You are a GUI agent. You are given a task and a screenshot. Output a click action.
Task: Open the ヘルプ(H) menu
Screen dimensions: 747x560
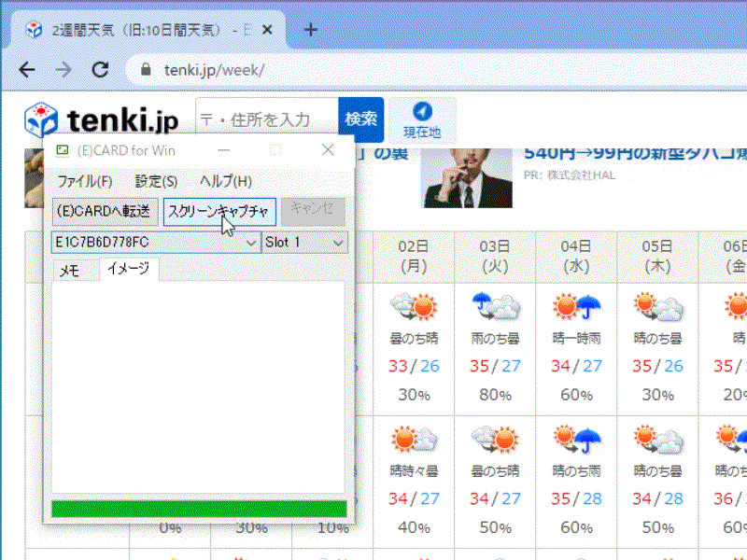[226, 181]
